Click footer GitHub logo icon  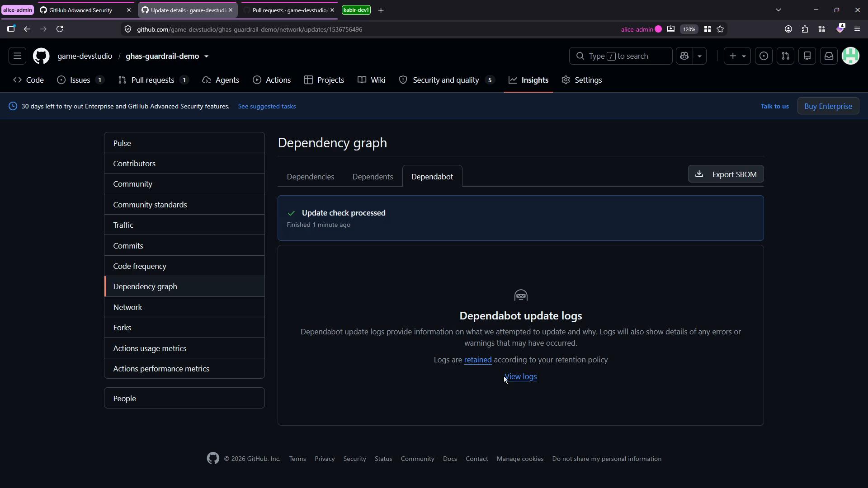(213, 458)
